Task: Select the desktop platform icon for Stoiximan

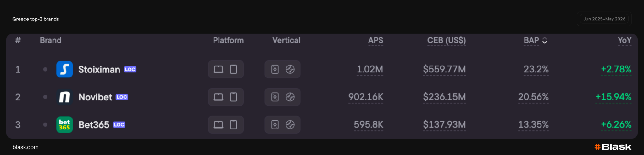Action: coord(218,69)
